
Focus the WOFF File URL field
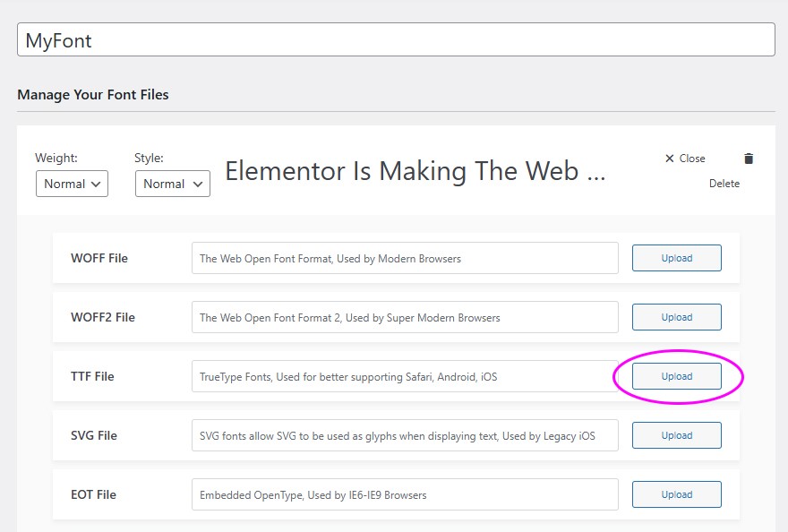point(405,258)
